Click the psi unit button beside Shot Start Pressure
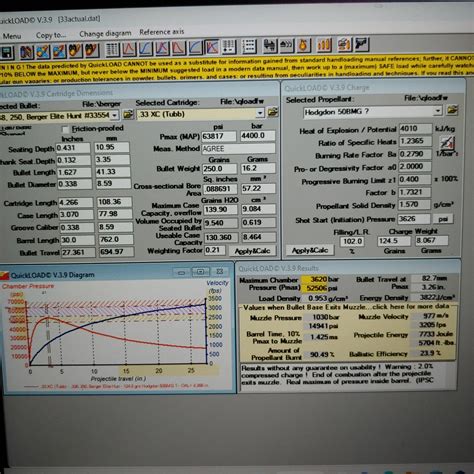Viewport: 474px width, 474px height. (x=442, y=219)
